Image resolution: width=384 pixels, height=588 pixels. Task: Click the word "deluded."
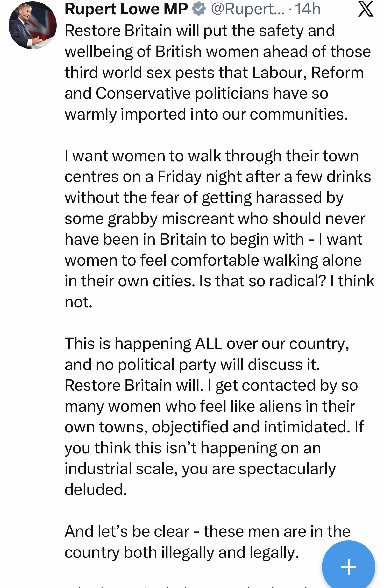pyautogui.click(x=96, y=489)
